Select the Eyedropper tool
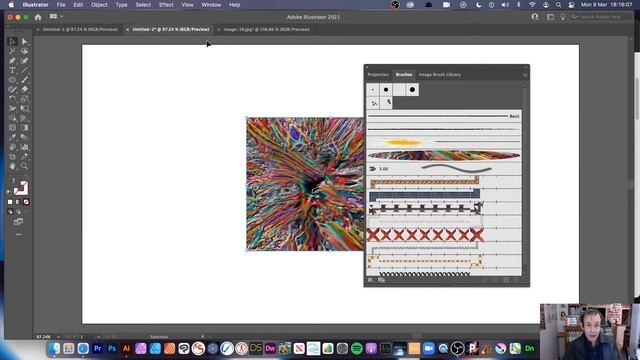The width and height of the screenshot is (640, 360). (12, 137)
